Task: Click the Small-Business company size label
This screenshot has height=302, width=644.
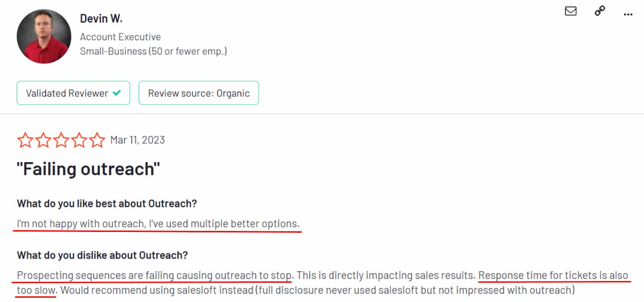Action: (154, 51)
